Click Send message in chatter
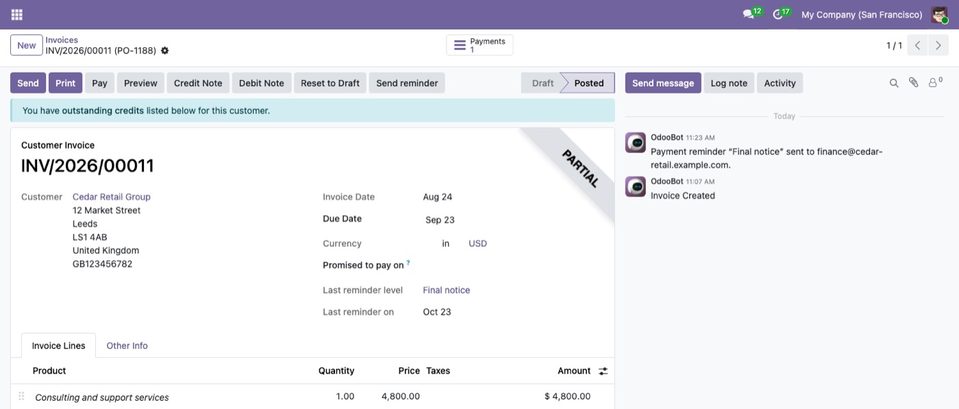Image resolution: width=959 pixels, height=409 pixels. tap(663, 83)
